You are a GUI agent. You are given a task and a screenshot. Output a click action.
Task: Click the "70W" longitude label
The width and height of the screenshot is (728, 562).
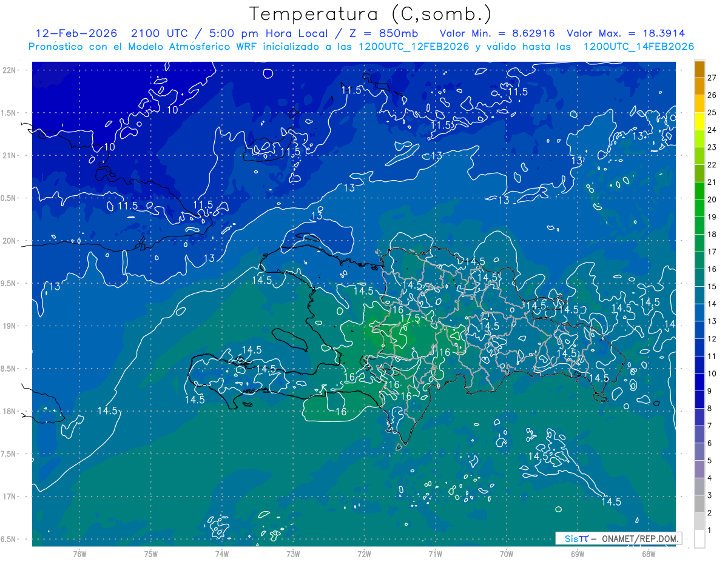tap(507, 554)
